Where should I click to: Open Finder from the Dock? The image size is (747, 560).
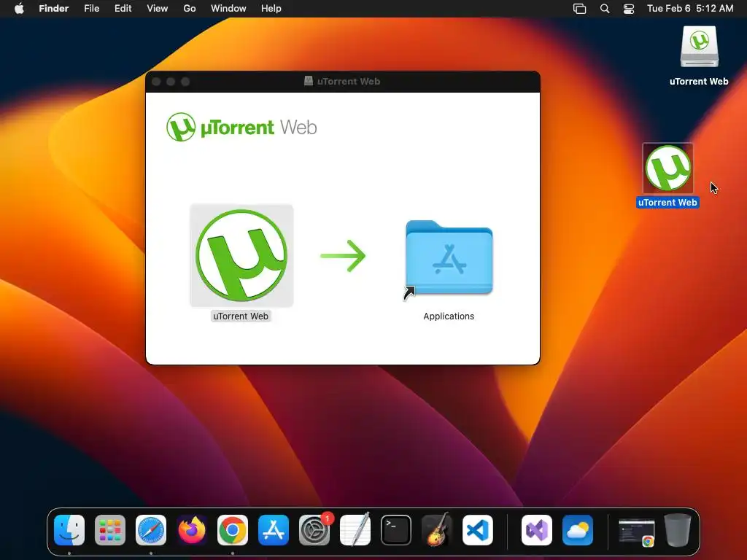point(69,530)
